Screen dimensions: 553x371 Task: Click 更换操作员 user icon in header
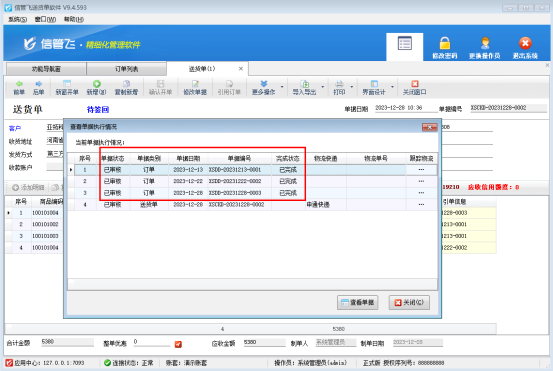coord(485,43)
